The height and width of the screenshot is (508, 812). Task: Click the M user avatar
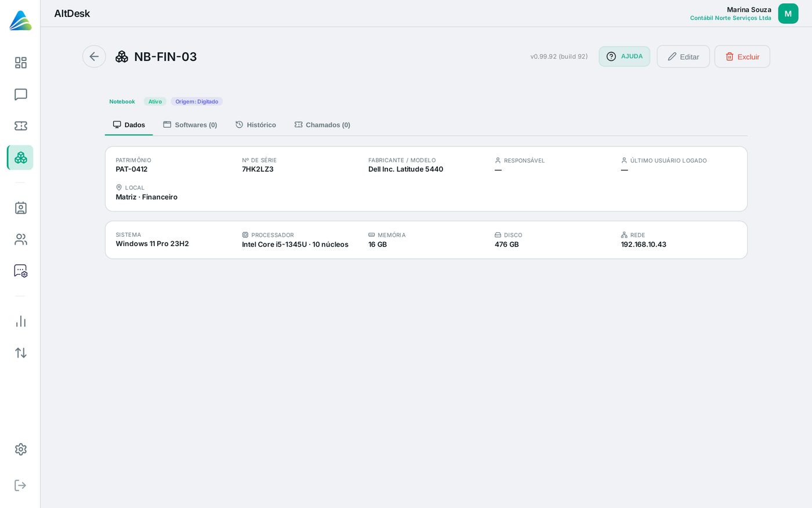click(x=788, y=14)
